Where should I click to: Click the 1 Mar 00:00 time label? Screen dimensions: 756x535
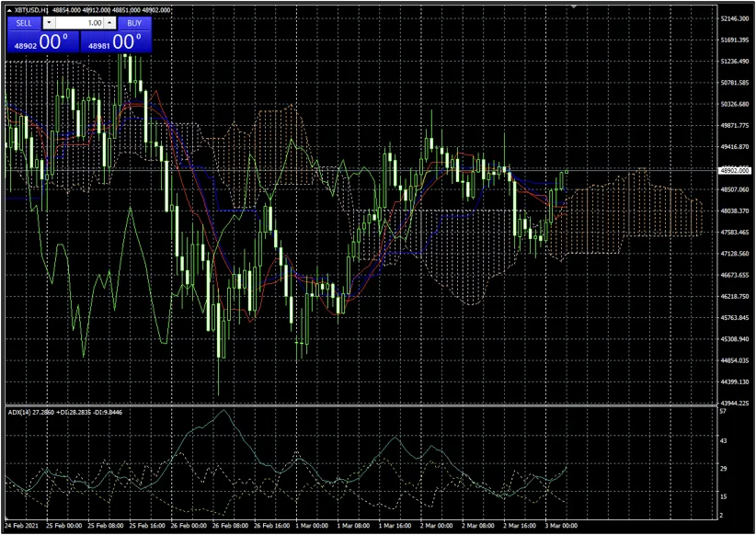pyautogui.click(x=312, y=526)
